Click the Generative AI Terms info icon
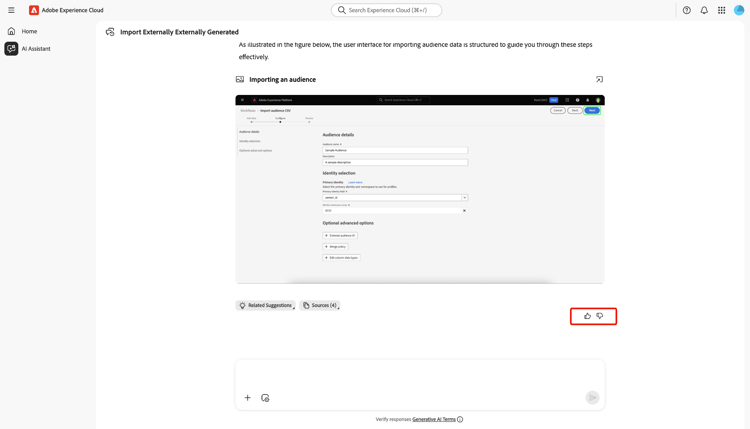 [460, 419]
